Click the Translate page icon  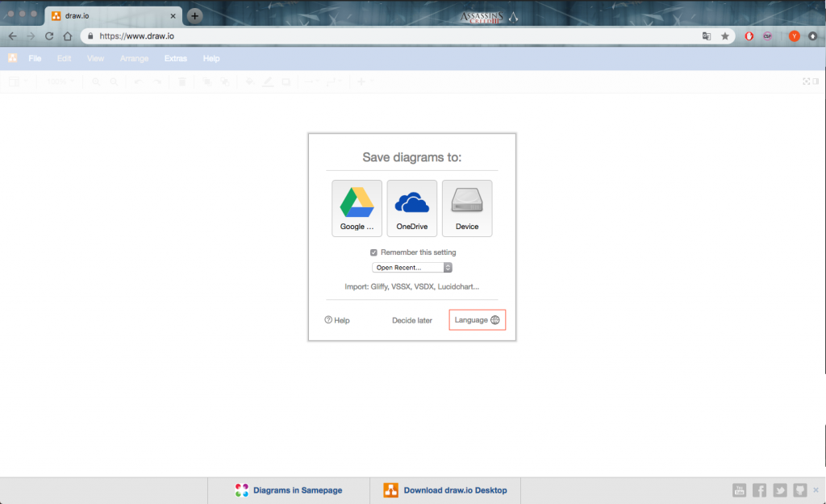tap(707, 35)
